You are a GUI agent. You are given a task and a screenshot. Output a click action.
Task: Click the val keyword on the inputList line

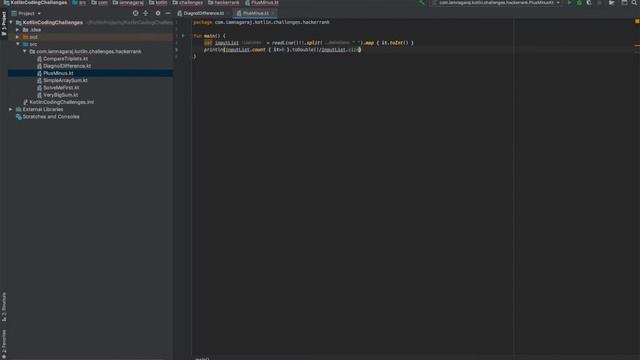pyautogui.click(x=208, y=43)
